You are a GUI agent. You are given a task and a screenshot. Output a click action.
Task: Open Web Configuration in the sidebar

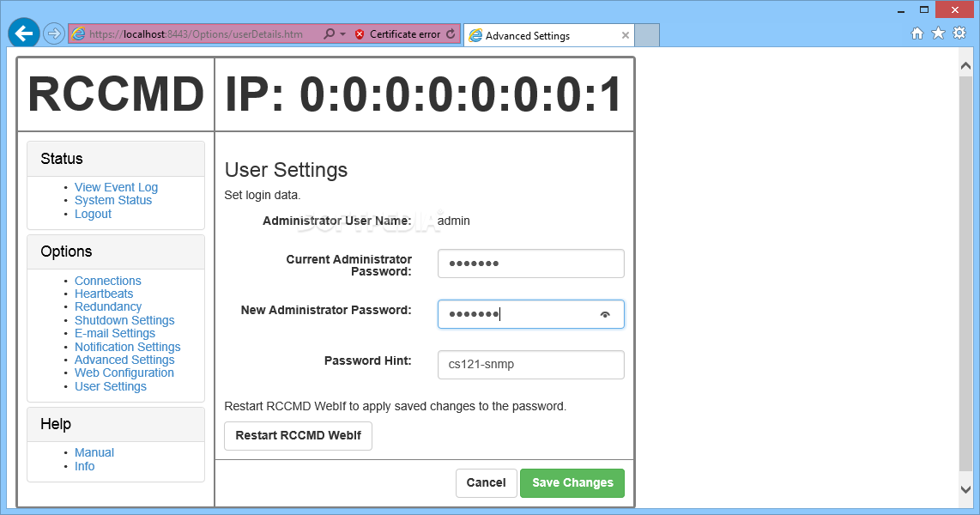coord(124,373)
